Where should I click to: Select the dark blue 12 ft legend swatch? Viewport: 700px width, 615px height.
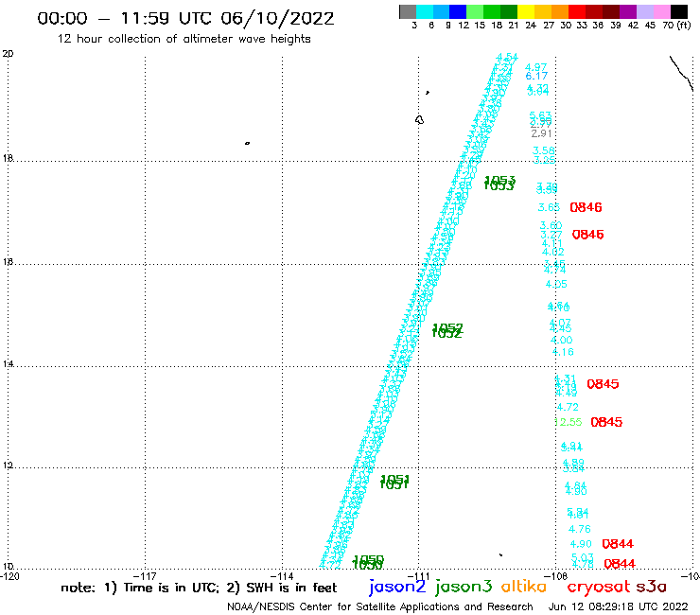tap(458, 11)
